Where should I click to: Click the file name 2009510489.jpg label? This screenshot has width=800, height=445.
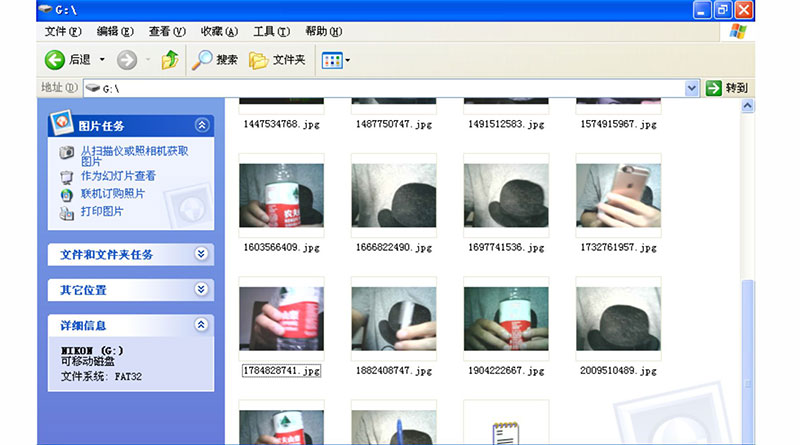point(618,370)
